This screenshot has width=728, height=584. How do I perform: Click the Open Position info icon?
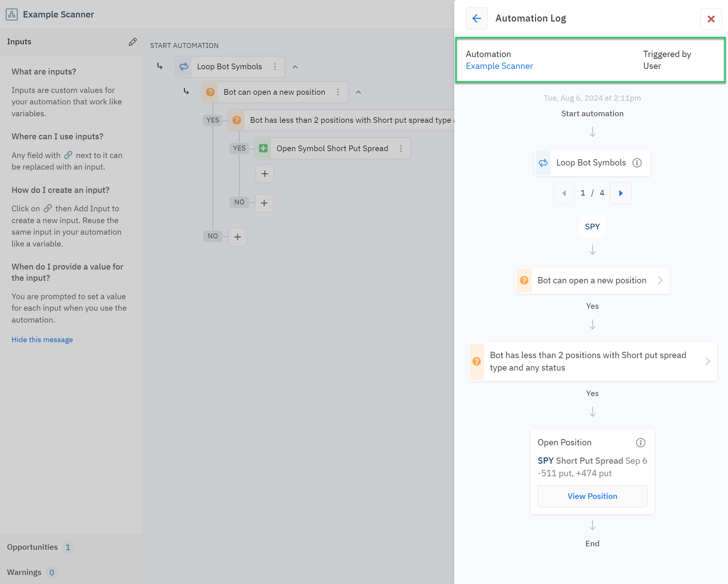640,443
